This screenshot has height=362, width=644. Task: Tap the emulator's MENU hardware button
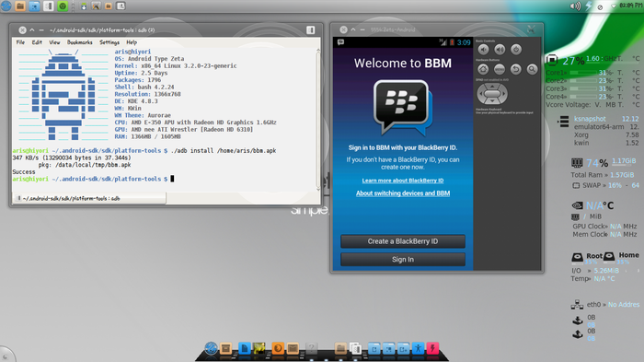click(500, 69)
